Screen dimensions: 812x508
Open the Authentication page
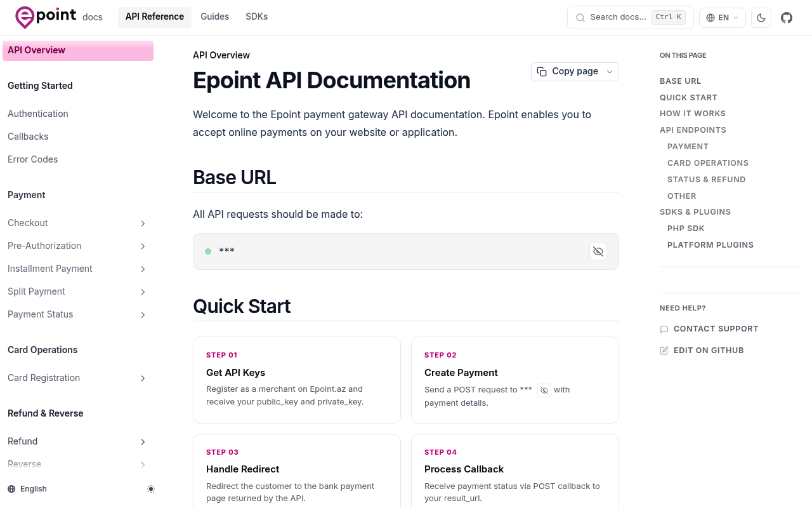point(38,114)
